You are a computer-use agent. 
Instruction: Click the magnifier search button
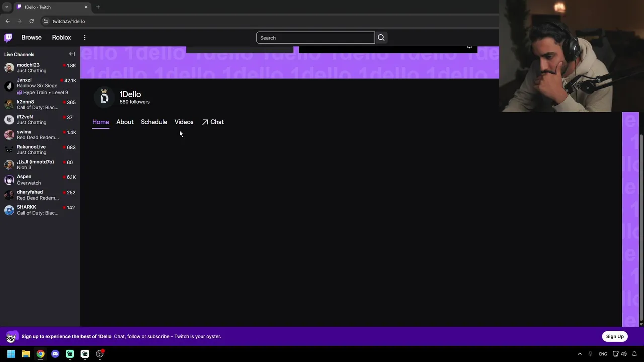coord(381,38)
